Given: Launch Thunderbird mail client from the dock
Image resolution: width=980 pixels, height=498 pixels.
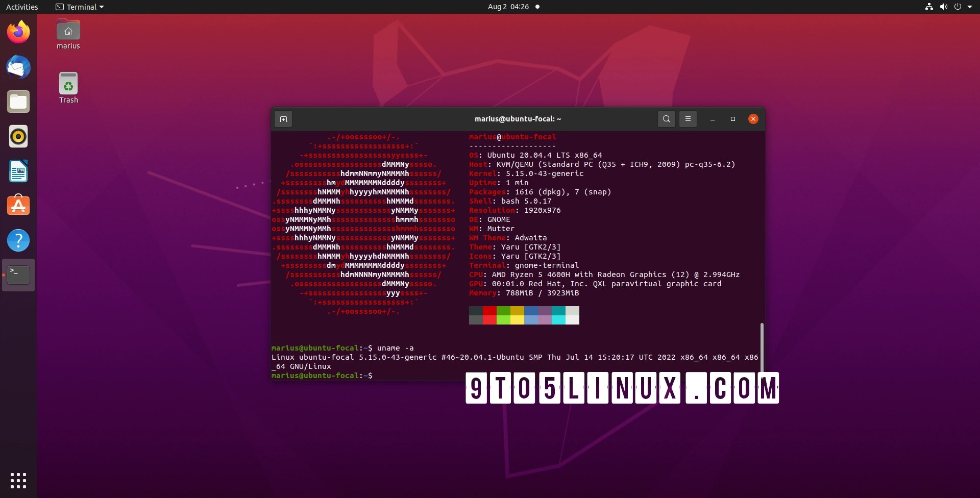Looking at the screenshot, I should (18, 67).
